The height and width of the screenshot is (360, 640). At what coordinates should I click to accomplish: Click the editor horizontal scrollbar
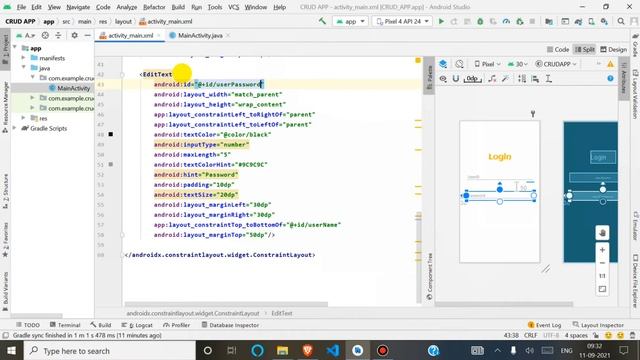pyautogui.click(x=226, y=304)
